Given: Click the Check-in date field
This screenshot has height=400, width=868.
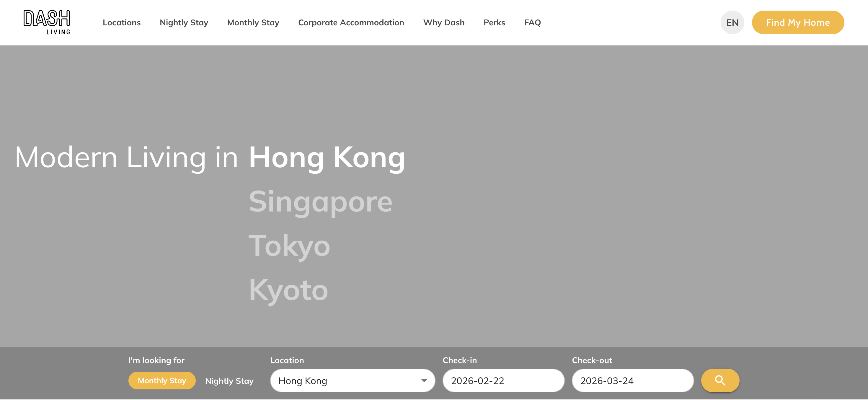Looking at the screenshot, I should point(503,381).
